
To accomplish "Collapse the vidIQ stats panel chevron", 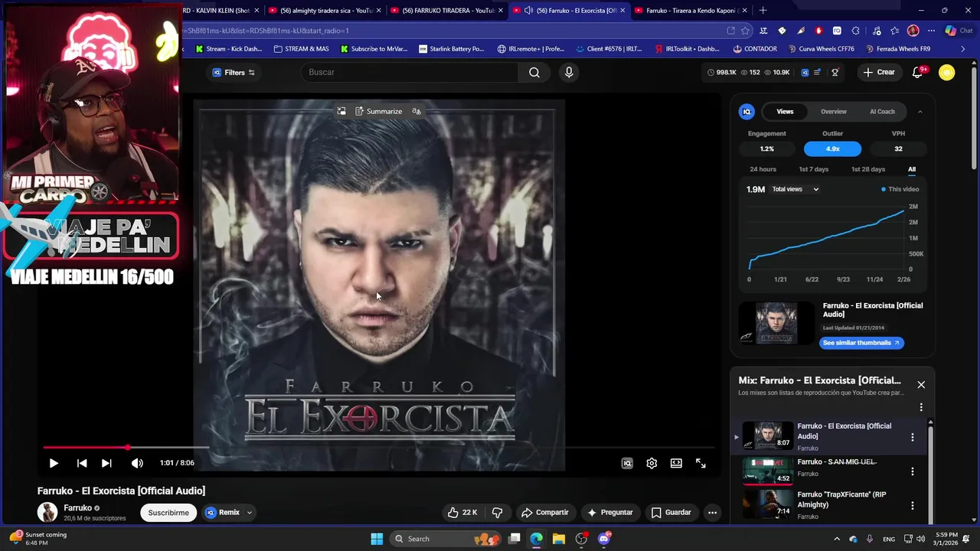I will [x=920, y=112].
